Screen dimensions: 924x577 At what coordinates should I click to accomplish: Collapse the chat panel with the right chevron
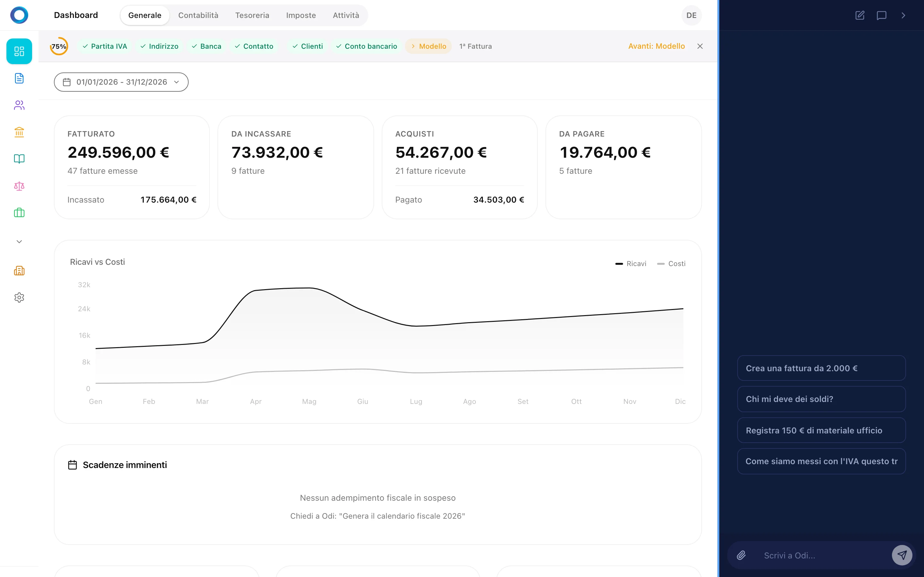(903, 15)
